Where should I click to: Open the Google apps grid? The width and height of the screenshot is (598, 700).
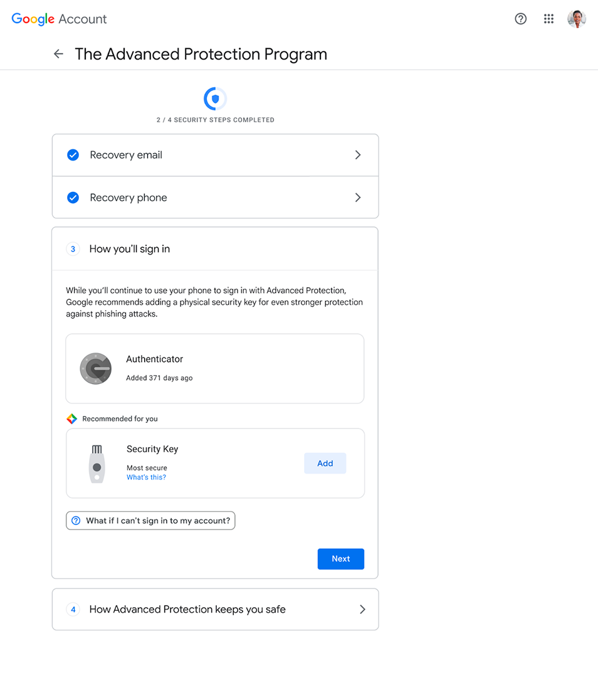coord(548,19)
